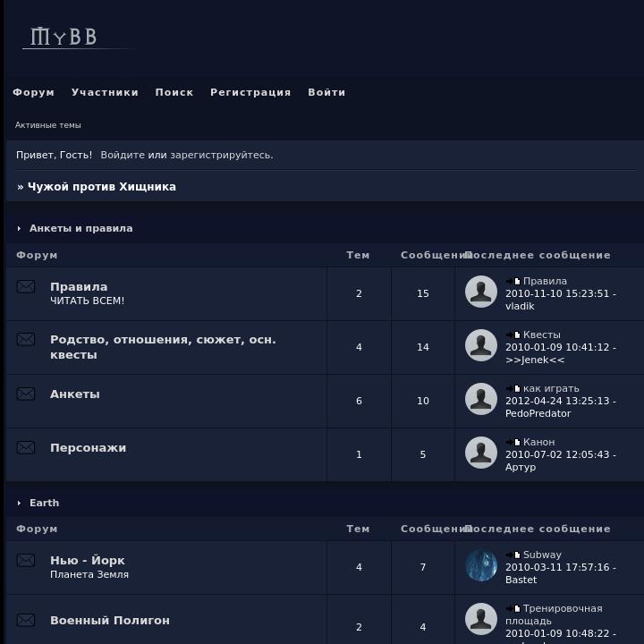Viewport: 644px width, 644px height.
Task: Select Войти in navigation menu
Action: click(327, 92)
